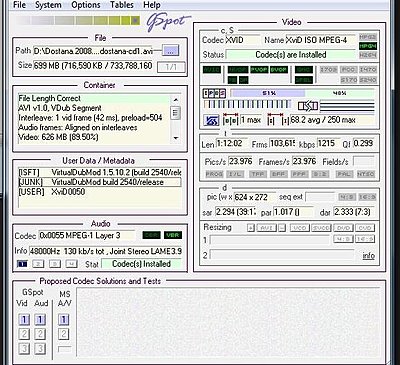Click the Frms frame count field
The height and width of the screenshot is (365, 400).
pos(282,144)
